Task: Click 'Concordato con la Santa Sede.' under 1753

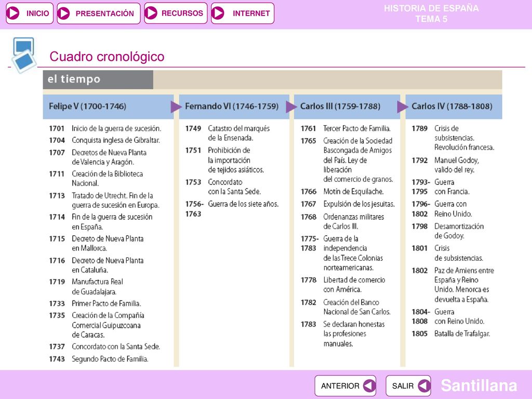Action: [x=234, y=187]
